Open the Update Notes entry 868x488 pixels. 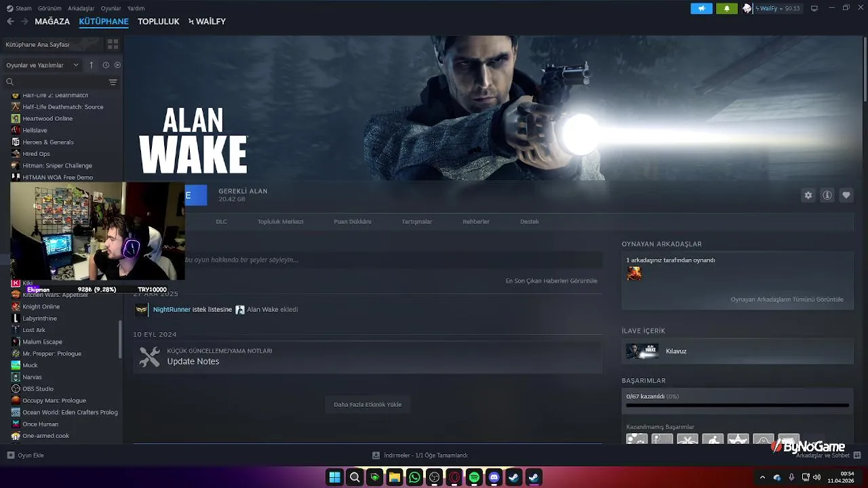click(368, 357)
